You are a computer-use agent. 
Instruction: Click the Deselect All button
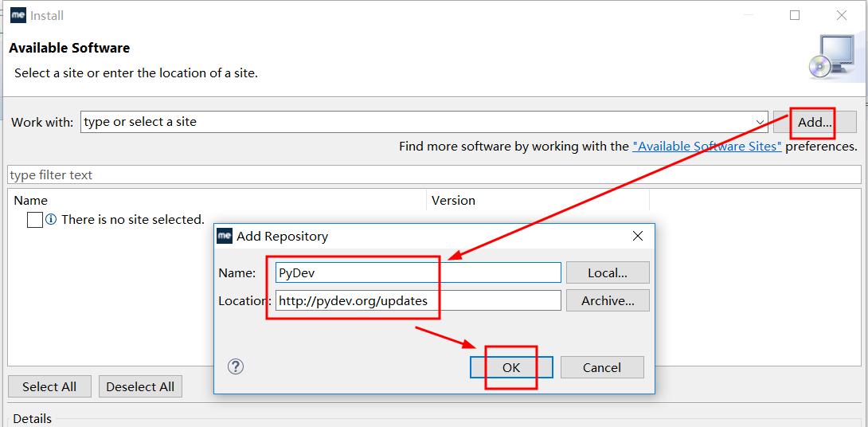click(140, 386)
